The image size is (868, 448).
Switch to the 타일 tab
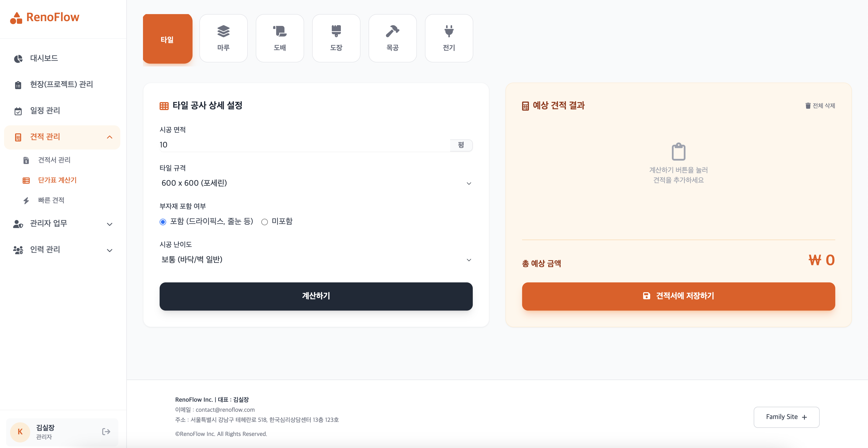point(167,39)
